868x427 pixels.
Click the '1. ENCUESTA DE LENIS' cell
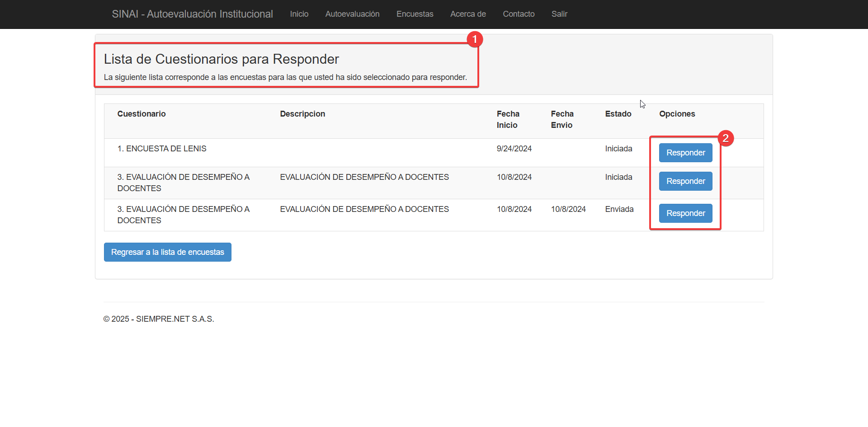point(162,149)
